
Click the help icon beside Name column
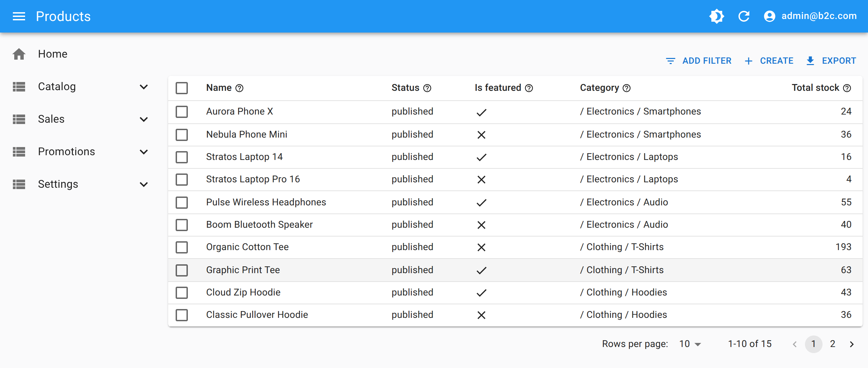click(x=239, y=88)
